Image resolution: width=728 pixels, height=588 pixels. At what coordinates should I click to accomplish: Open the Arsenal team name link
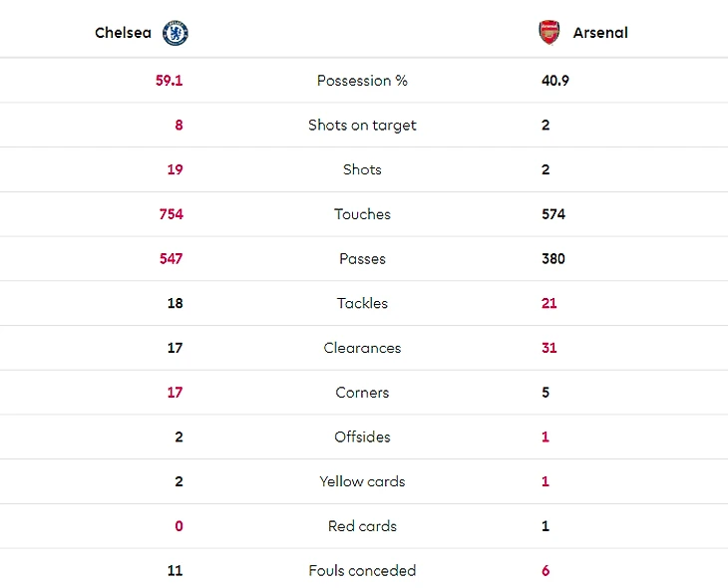[600, 33]
